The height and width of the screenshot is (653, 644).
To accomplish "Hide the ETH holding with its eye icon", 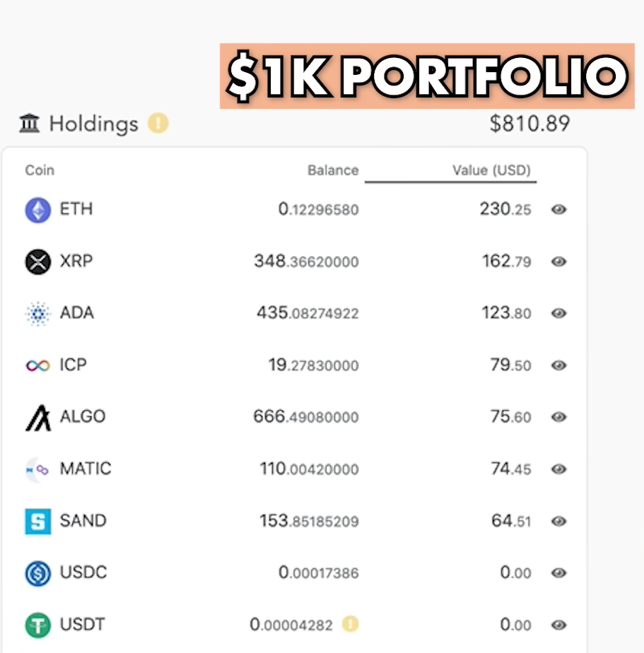I will (x=558, y=209).
